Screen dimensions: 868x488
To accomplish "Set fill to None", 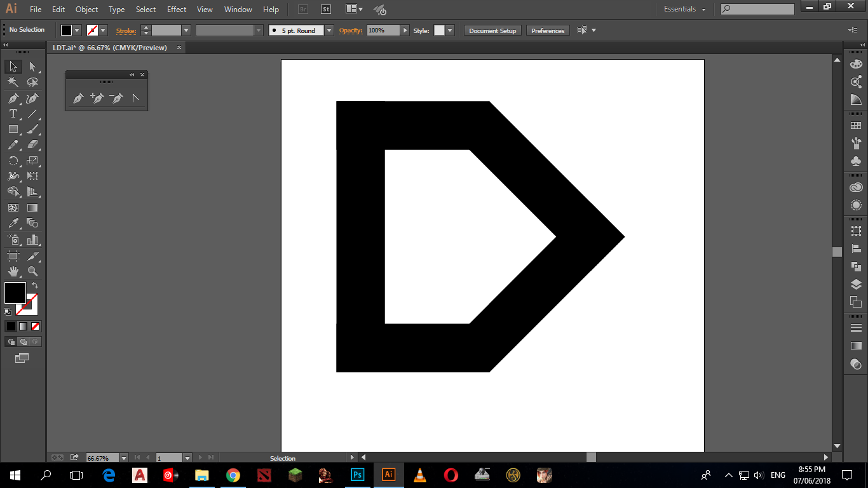I will (x=36, y=326).
